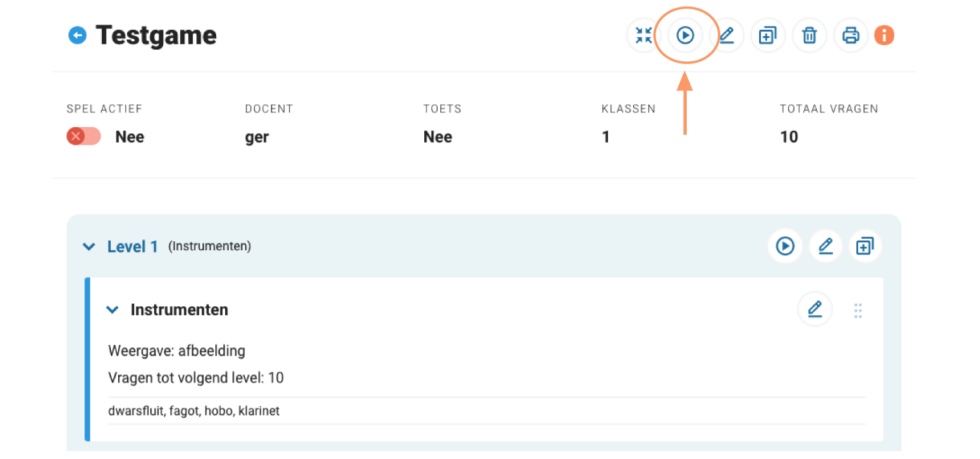Click the Instrumenten section heading
The width and height of the screenshot is (980, 459).
pos(179,310)
